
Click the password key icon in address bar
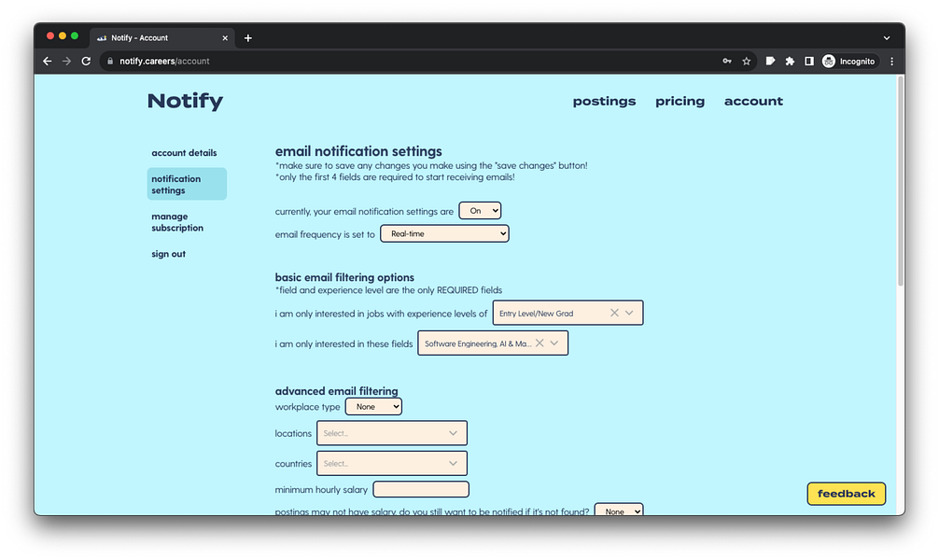point(726,61)
